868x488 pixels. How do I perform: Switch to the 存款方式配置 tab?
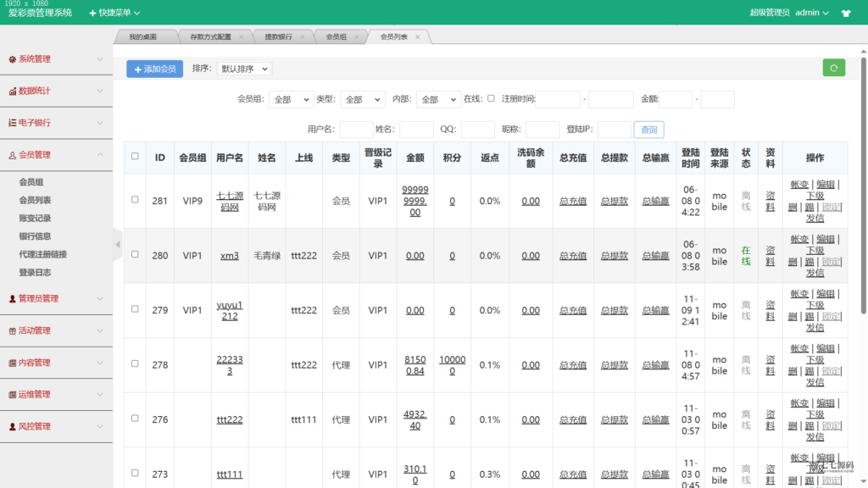(x=211, y=37)
